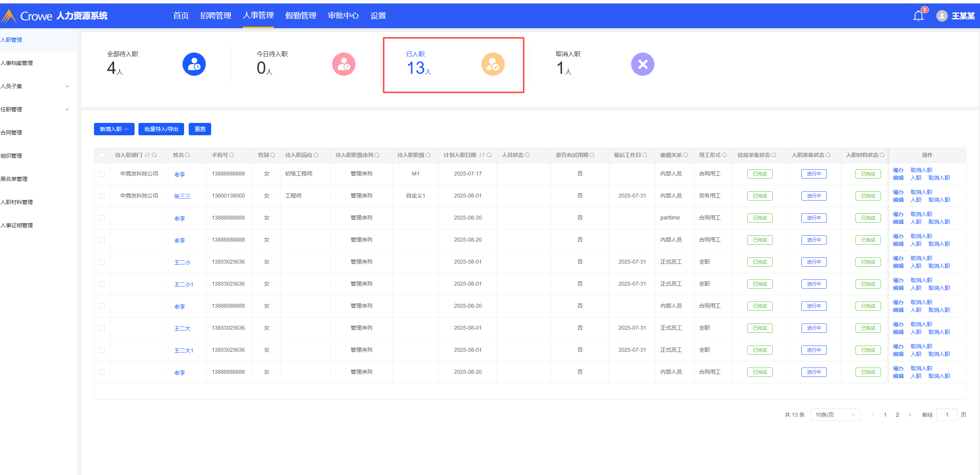
Task: Select the checkbox for 王二小1 row
Action: (102, 284)
